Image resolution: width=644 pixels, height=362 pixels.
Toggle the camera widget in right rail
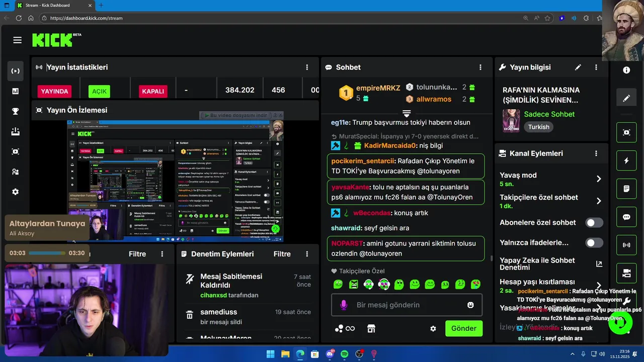pos(626,273)
